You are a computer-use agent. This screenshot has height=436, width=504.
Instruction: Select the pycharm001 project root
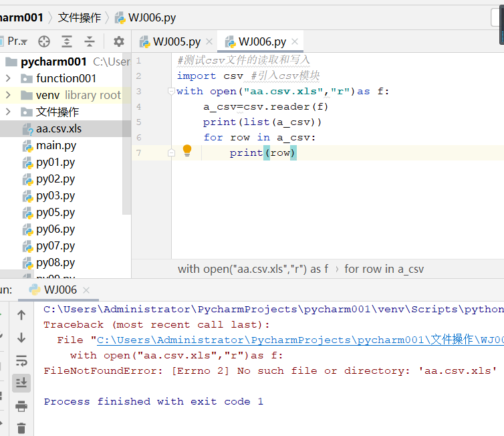point(53,62)
